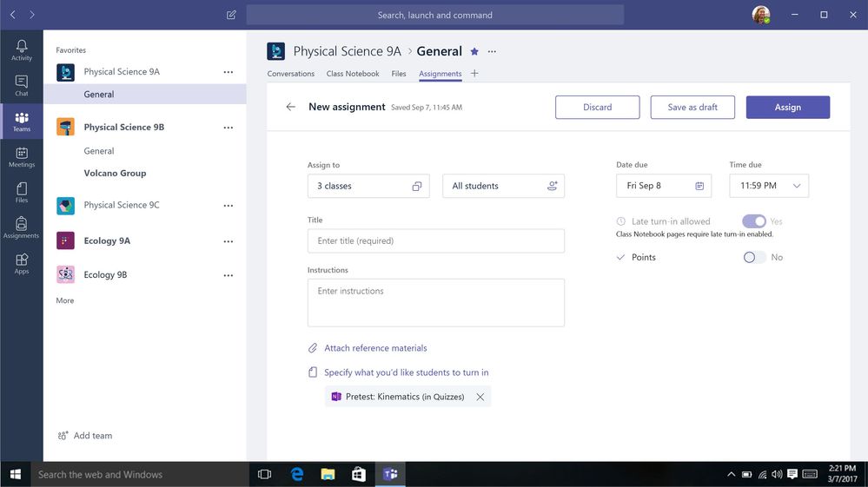Image resolution: width=868 pixels, height=487 pixels.
Task: Click the back arrow beside New assignment
Action: point(290,107)
